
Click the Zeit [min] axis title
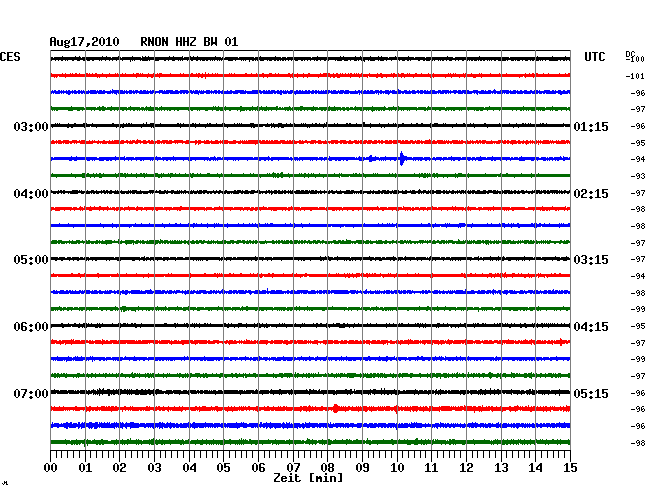click(x=308, y=478)
